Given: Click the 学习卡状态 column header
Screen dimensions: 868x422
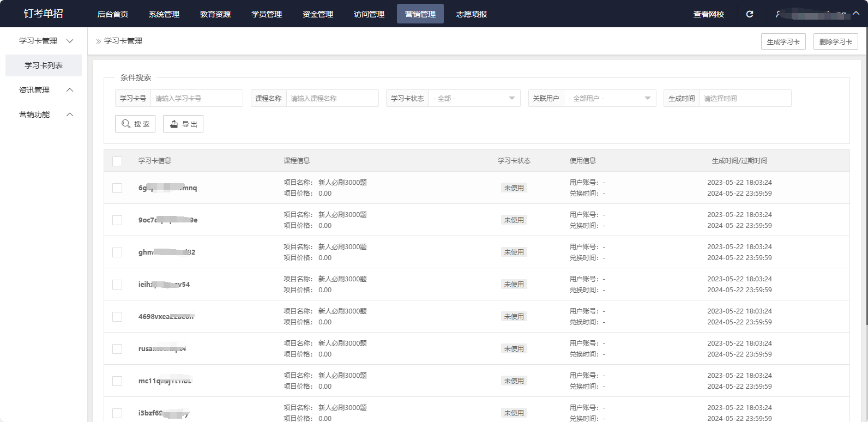Looking at the screenshot, I should (x=514, y=161).
